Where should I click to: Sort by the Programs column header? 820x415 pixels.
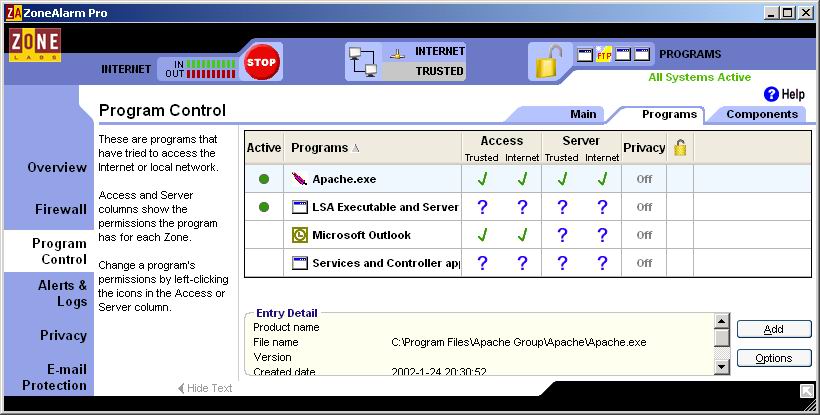pos(373,148)
